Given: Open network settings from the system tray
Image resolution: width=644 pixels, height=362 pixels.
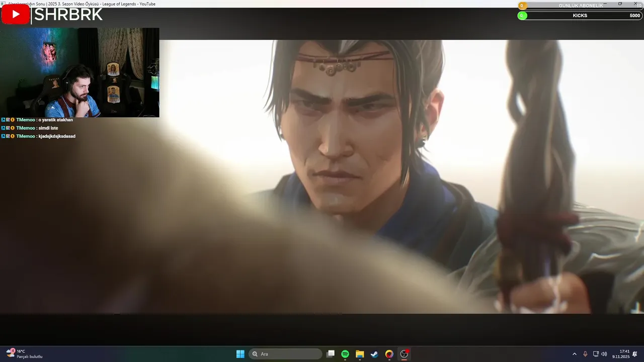Looking at the screenshot, I should pyautogui.click(x=596, y=354).
